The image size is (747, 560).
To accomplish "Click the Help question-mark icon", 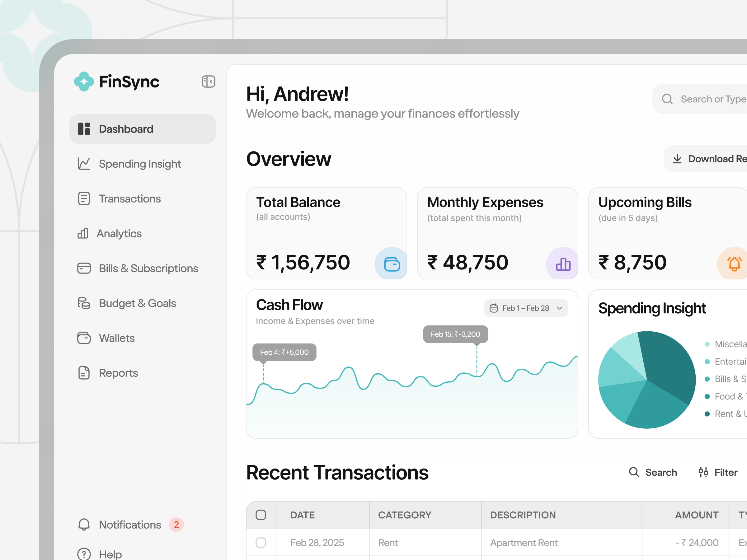I will 84,554.
